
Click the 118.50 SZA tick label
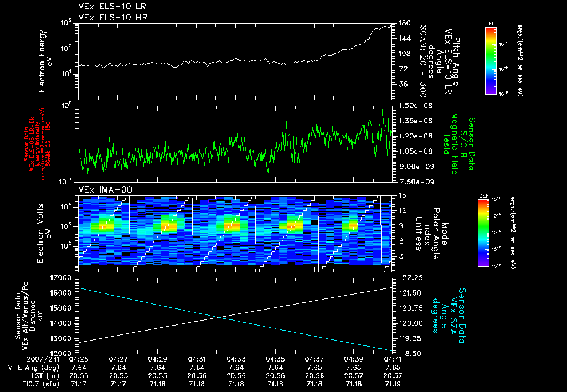pos(410,353)
